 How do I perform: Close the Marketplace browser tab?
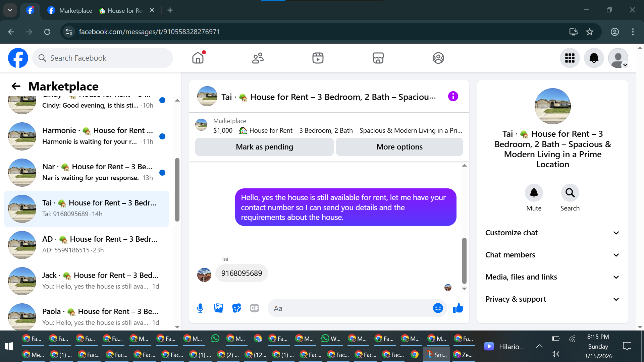coord(152,10)
